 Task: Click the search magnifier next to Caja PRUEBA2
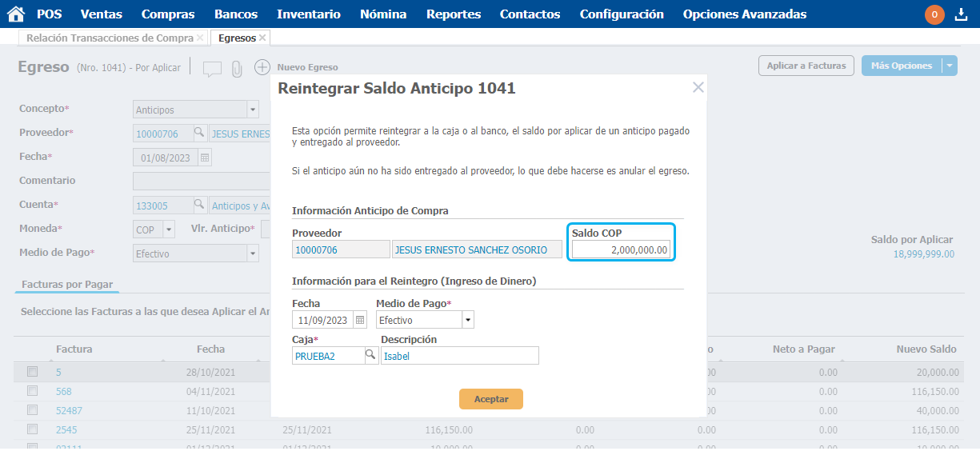tap(371, 355)
